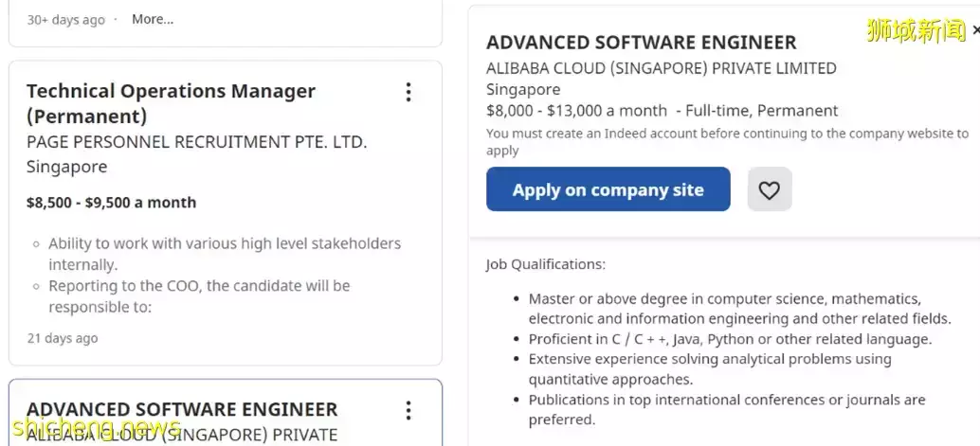980x446 pixels.
Task: Click PAGE PERSONNEL RECRUITMENT company name
Action: 196,142
